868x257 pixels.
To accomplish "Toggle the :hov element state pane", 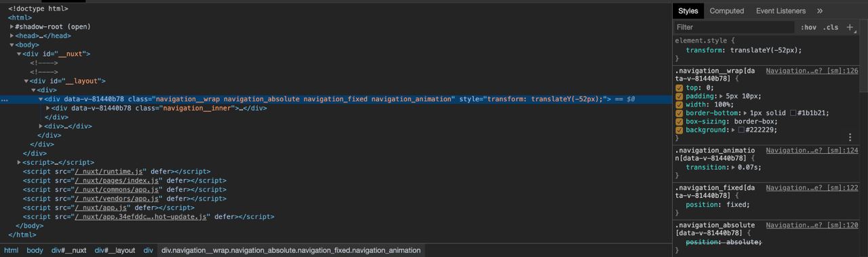I will point(808,27).
